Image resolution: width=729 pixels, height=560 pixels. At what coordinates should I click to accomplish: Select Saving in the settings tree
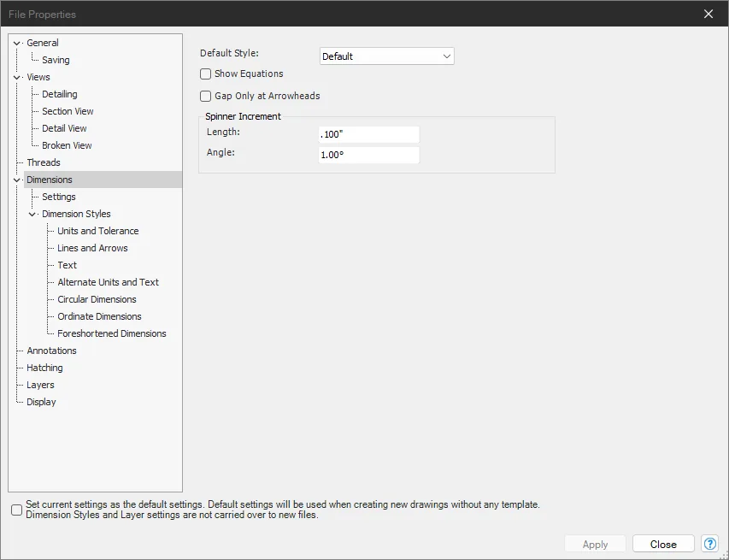point(56,60)
